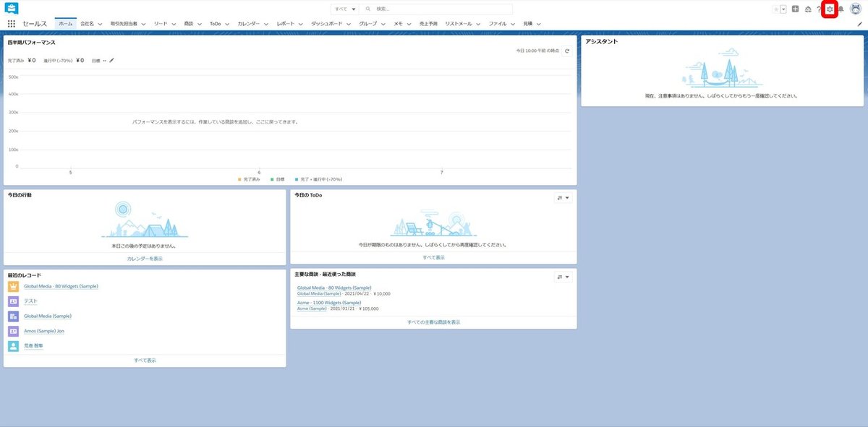Expand the ファイル tab chevron
The height and width of the screenshot is (427, 868).
[513, 24]
